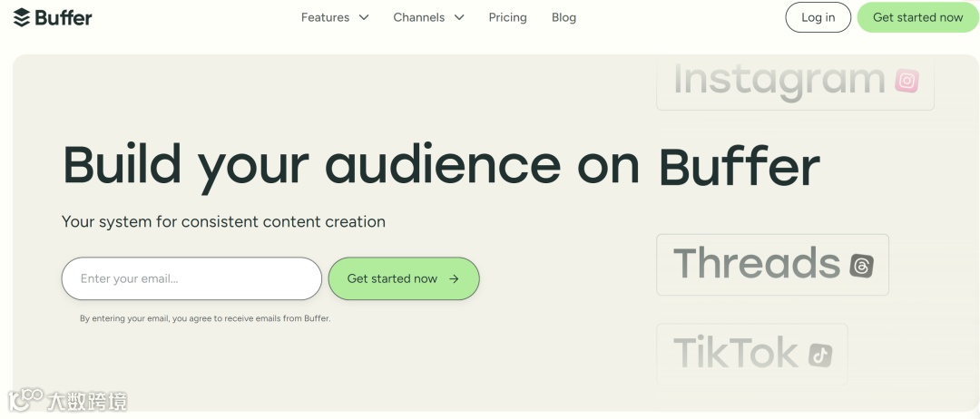The width and height of the screenshot is (980, 419).
Task: Click the TikTok note icon
Action: pyautogui.click(x=820, y=356)
